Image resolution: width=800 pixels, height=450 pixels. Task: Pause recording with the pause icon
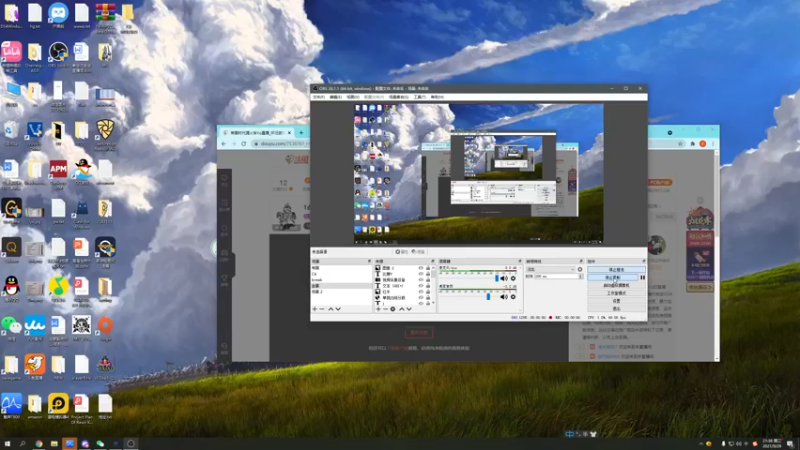coord(643,278)
